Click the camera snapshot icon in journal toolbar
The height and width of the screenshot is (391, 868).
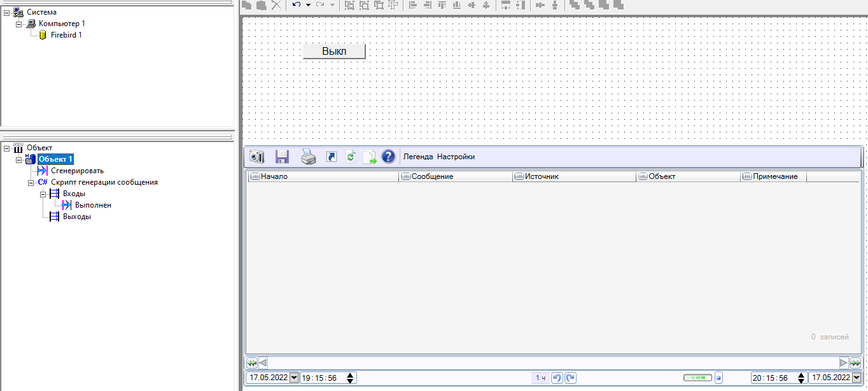pos(257,157)
